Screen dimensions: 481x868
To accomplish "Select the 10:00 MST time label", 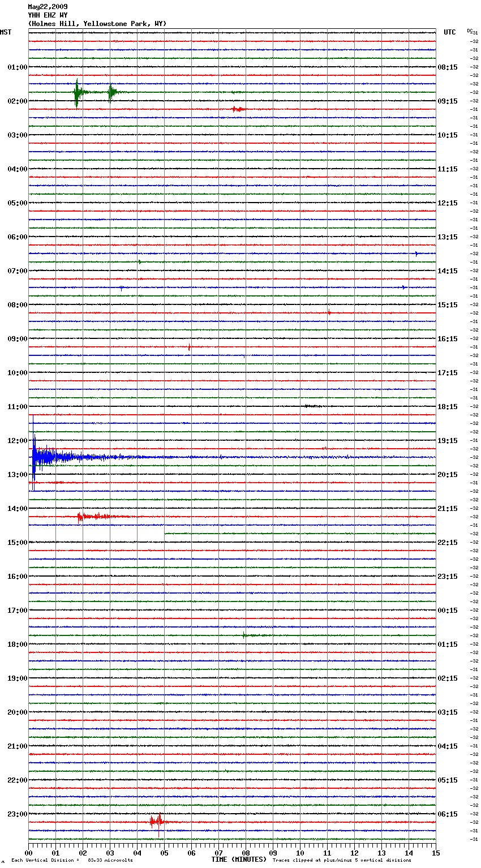I will (18, 373).
